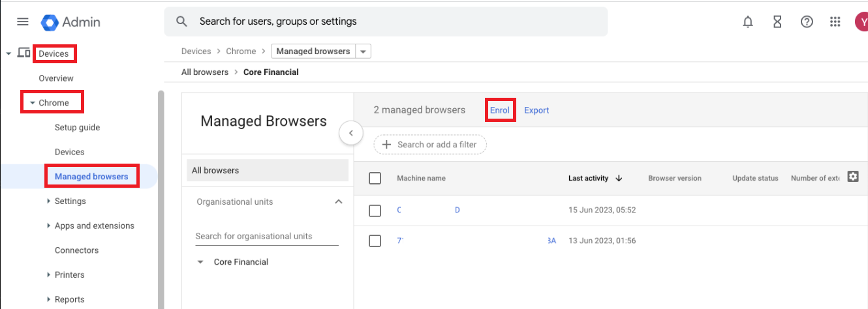The image size is (868, 309).
Task: Click Machine name column header
Action: (421, 178)
